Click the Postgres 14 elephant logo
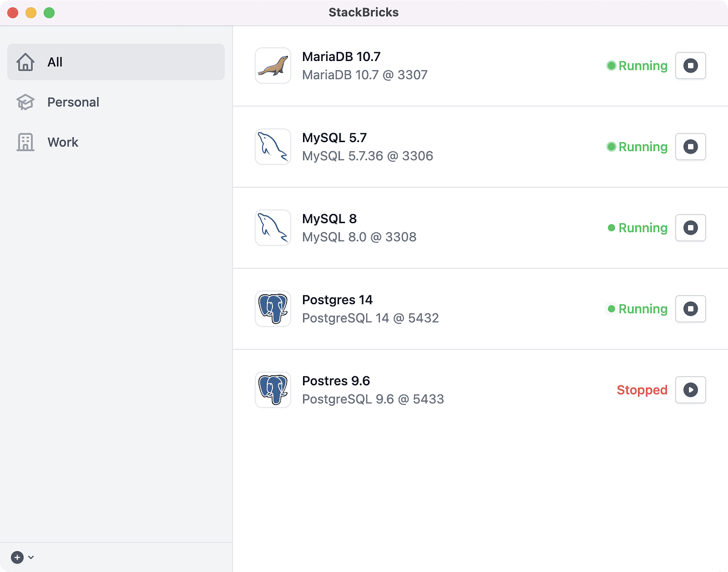 pos(273,309)
